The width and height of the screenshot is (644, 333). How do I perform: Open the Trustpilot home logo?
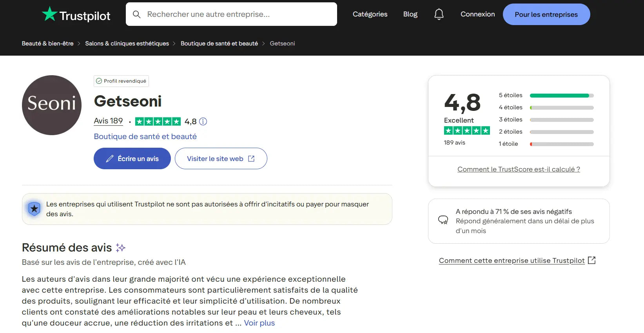click(76, 14)
